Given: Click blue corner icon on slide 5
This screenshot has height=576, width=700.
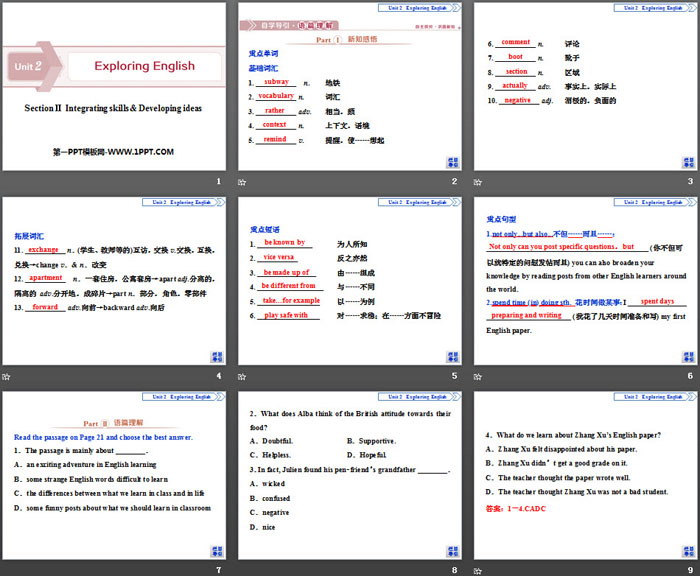Looking at the screenshot, I should 453,357.
